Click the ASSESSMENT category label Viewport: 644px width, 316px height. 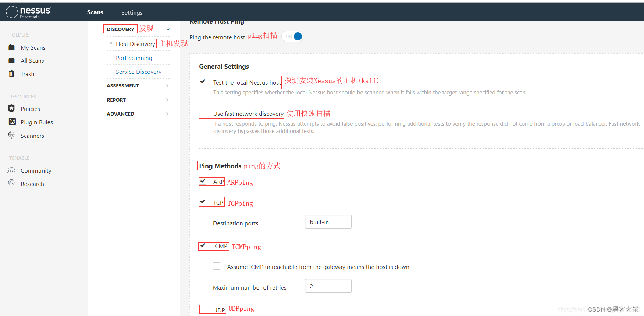pos(123,86)
